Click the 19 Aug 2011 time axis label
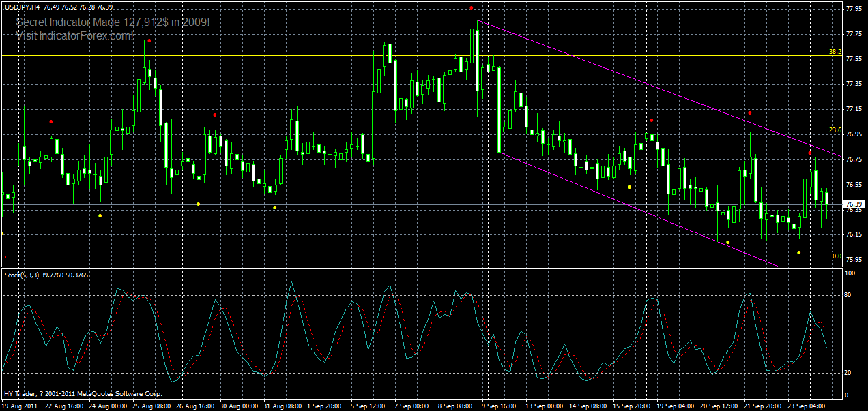This screenshot has width=868, height=411. [20, 405]
